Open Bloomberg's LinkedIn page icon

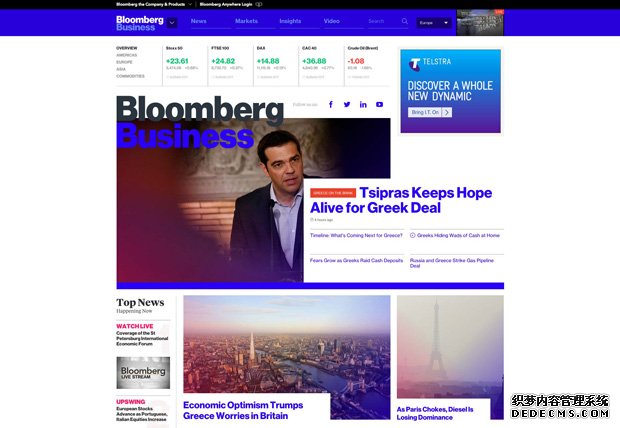[363, 104]
